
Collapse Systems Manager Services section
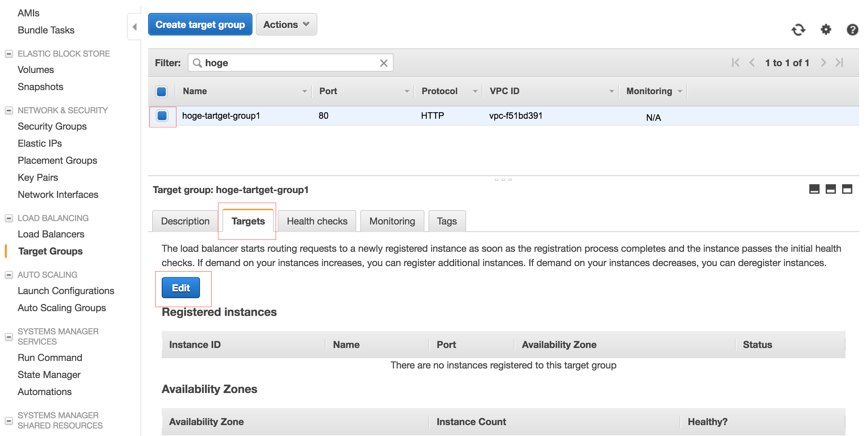[9, 337]
